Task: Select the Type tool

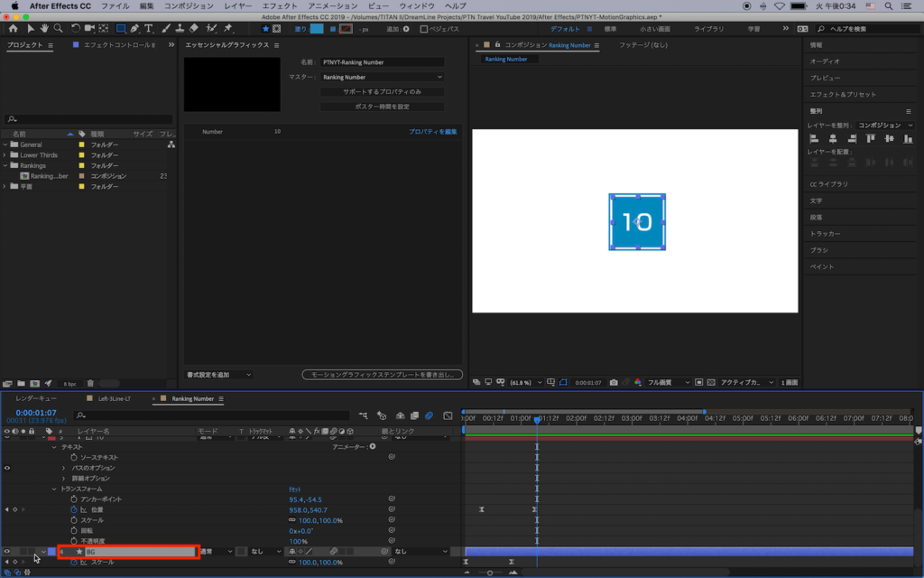Action: point(149,29)
